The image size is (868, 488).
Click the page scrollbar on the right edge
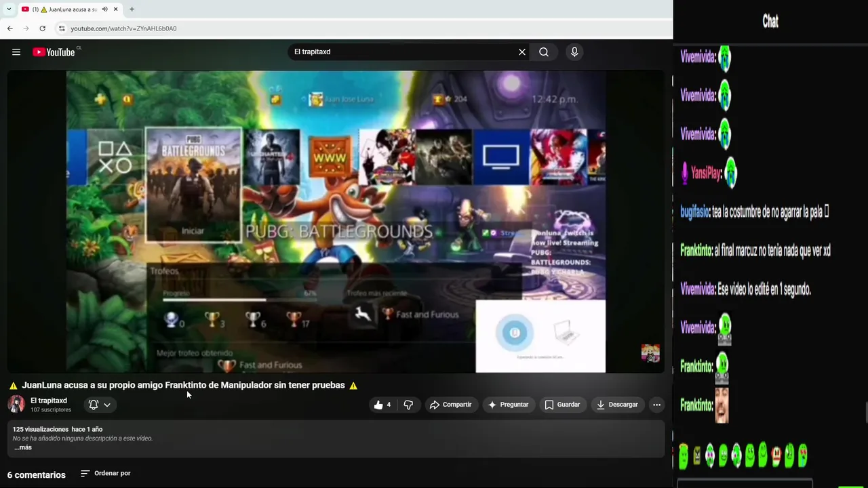865,411
